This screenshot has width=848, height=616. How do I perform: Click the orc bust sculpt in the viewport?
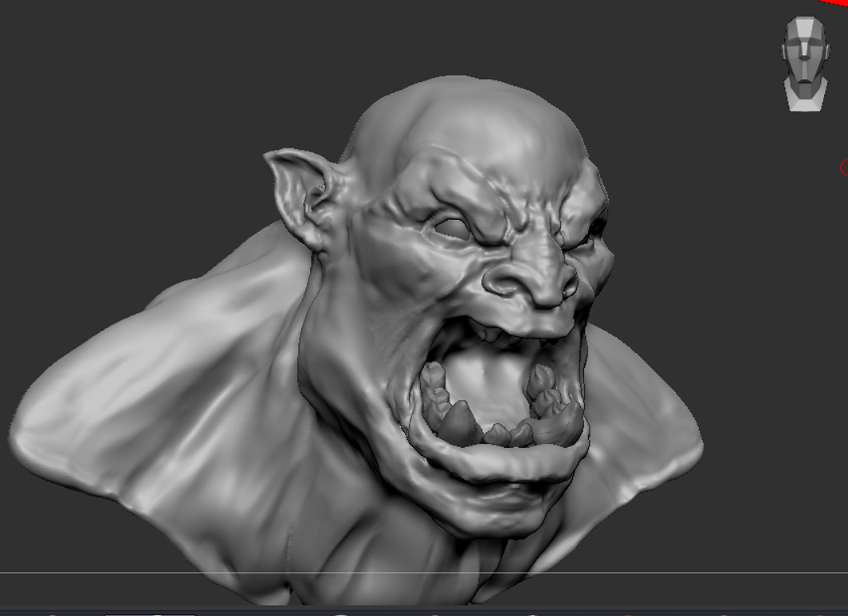355,341
